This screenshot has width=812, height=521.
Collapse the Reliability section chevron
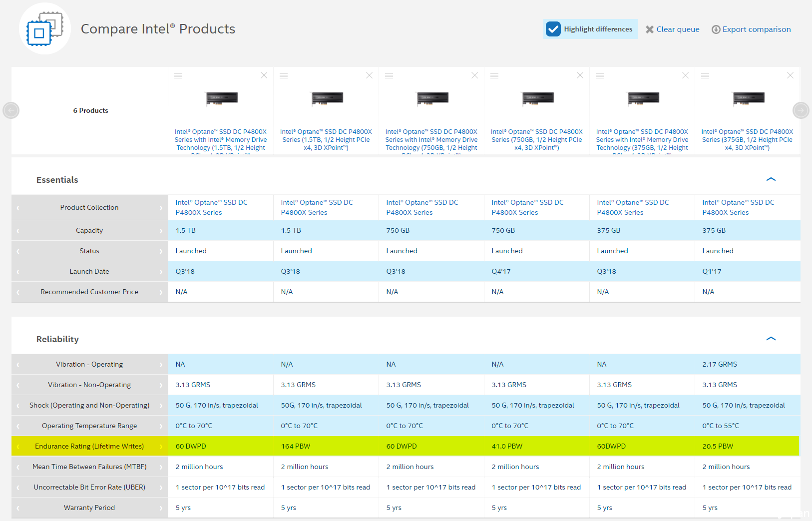pyautogui.click(x=771, y=339)
